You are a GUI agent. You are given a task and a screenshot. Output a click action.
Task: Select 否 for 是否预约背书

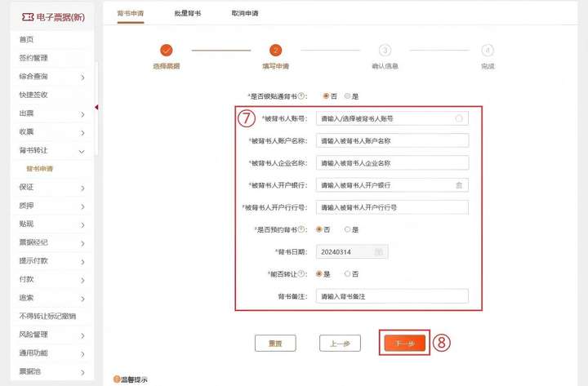tap(318, 229)
